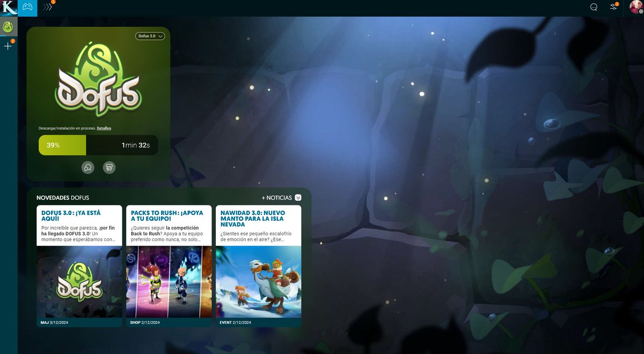This screenshot has width=644, height=354.
Task: Select the Dofus game icon in sidebar
Action: coord(8,26)
